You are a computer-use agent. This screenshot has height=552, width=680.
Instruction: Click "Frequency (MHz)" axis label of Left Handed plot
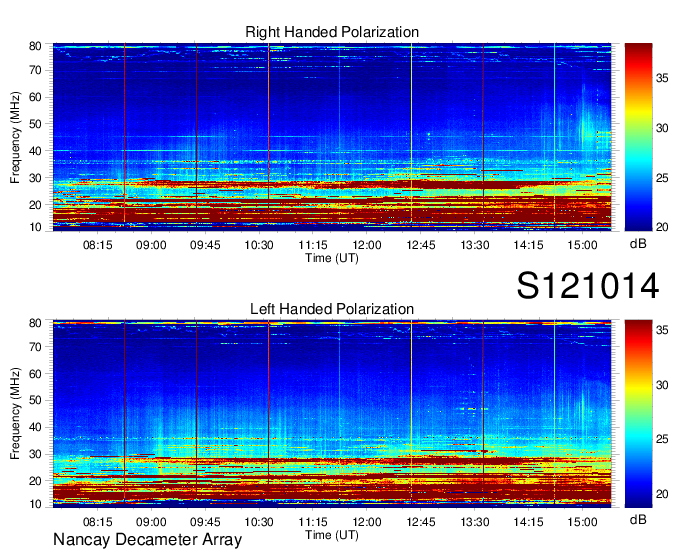point(15,414)
